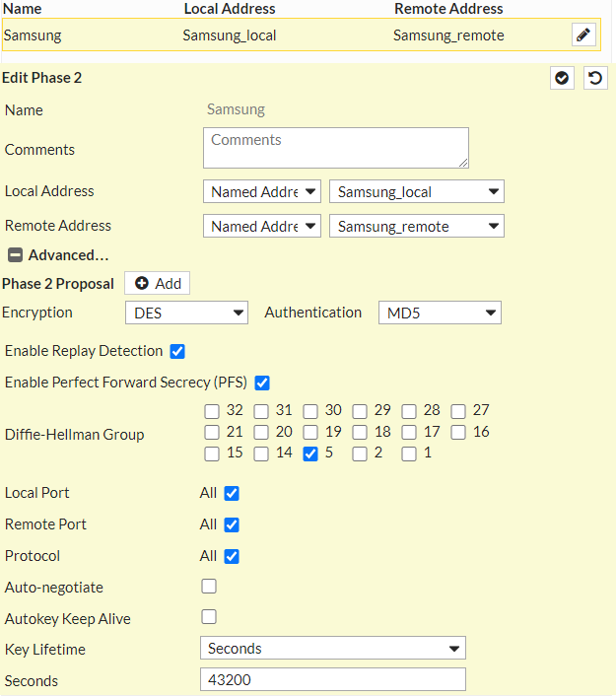Click the pencil edit icon in Samsung row
The height and width of the screenshot is (697, 616).
point(583,35)
